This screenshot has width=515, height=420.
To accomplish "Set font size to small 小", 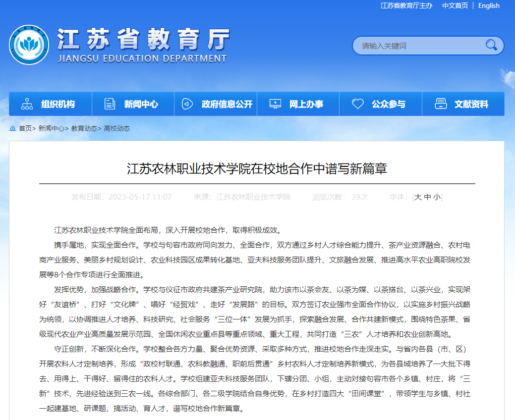I will [437, 197].
